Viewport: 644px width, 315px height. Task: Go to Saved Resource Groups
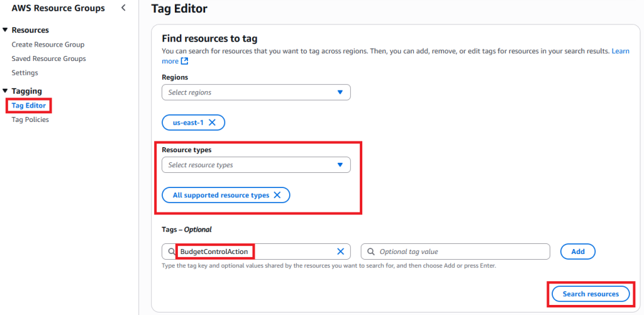[x=49, y=58]
